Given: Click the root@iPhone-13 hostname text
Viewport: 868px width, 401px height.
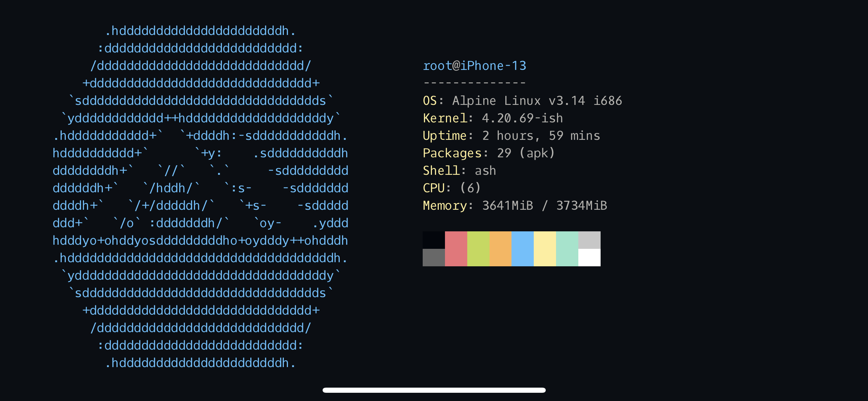Looking at the screenshot, I should point(474,65).
